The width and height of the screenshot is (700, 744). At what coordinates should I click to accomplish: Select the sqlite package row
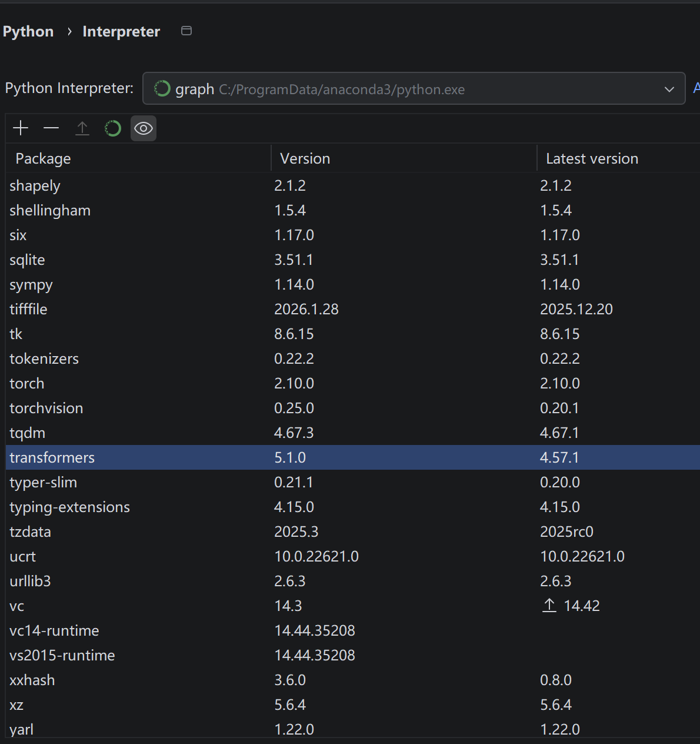pos(352,260)
